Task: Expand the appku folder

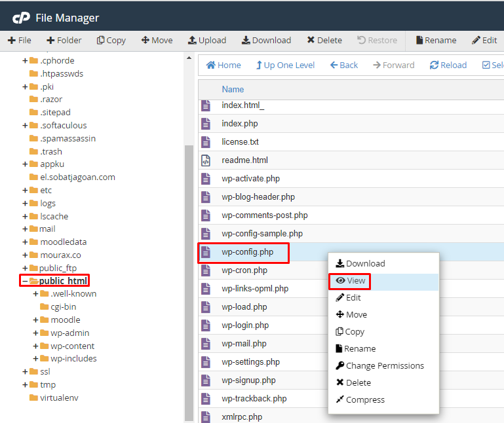Action: pos(25,164)
